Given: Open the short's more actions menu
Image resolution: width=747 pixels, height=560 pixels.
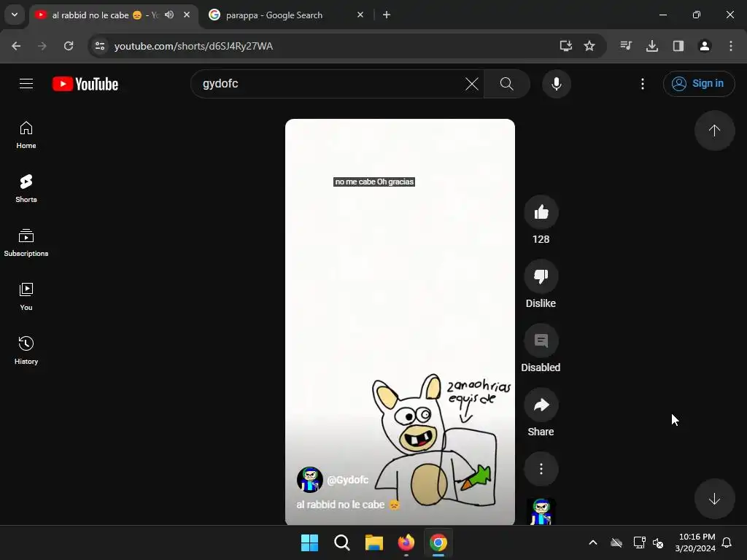Looking at the screenshot, I should [x=541, y=469].
